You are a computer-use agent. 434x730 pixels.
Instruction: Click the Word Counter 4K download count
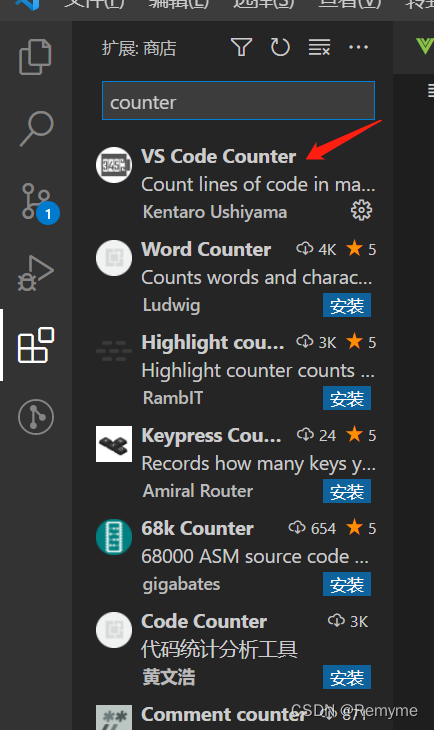317,250
